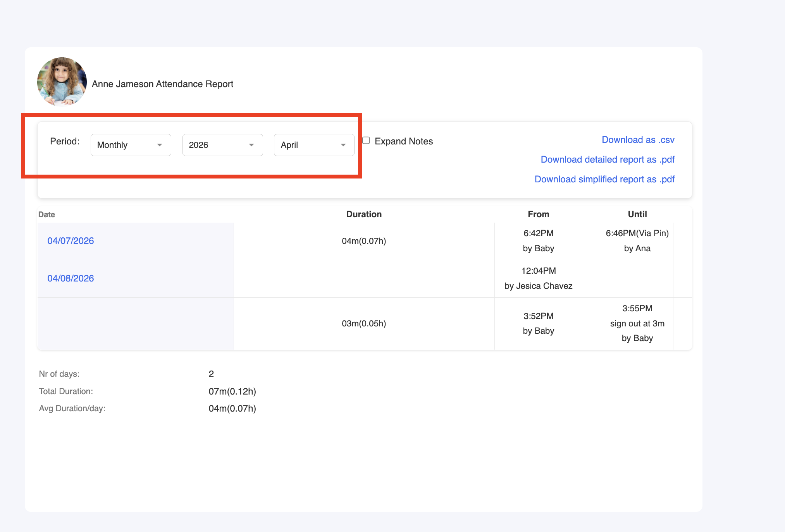This screenshot has height=532, width=785.
Task: Enable the Expand Notes checkbox
Action: 366,141
